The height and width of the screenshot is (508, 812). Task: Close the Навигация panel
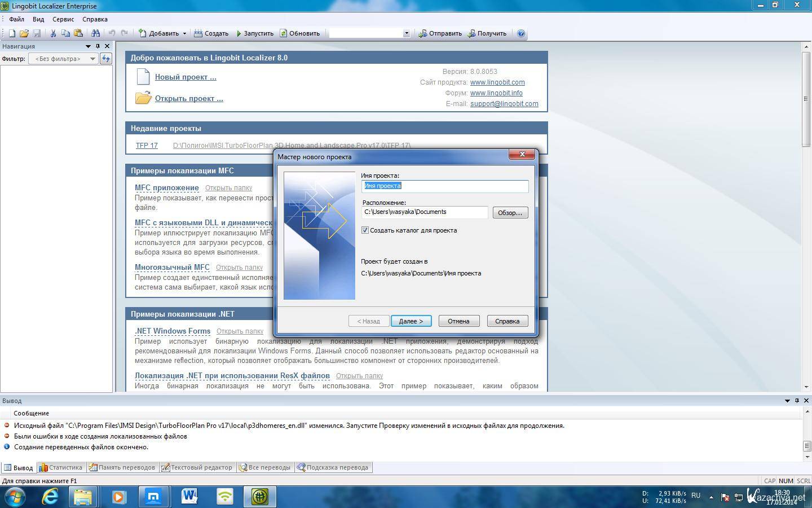click(107, 46)
